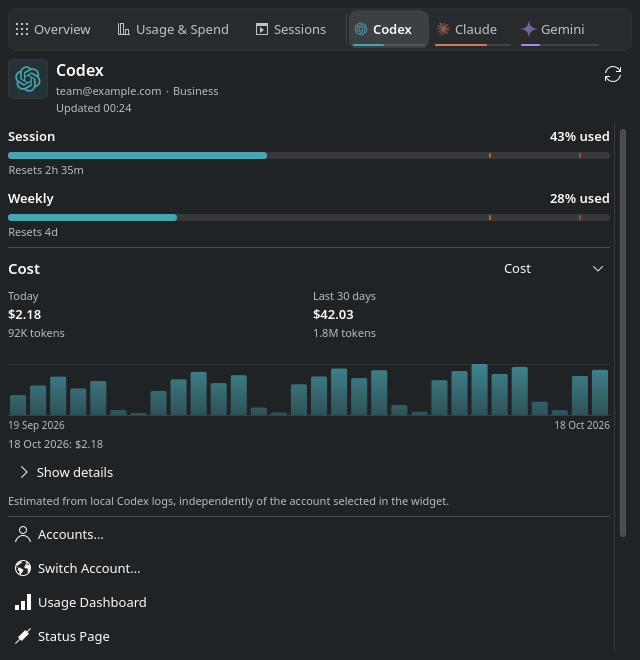This screenshot has width=640, height=660.
Task: Click the Session usage progress bar
Action: (x=309, y=155)
